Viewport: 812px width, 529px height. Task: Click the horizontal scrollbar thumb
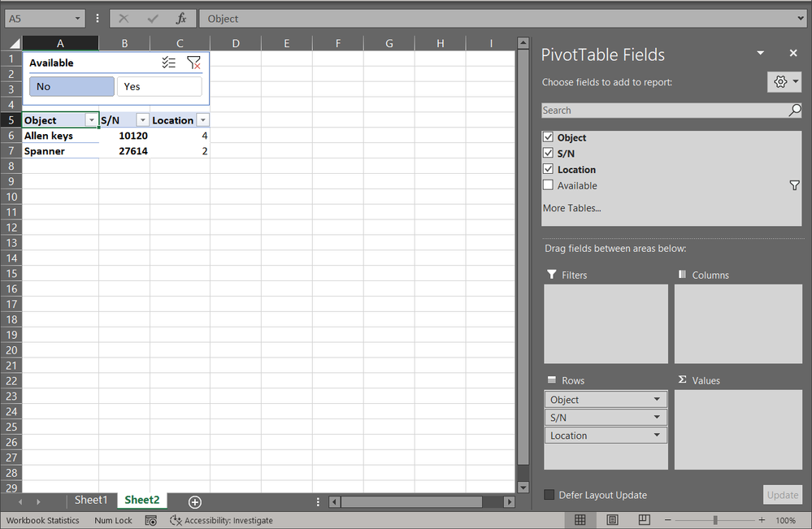point(411,501)
